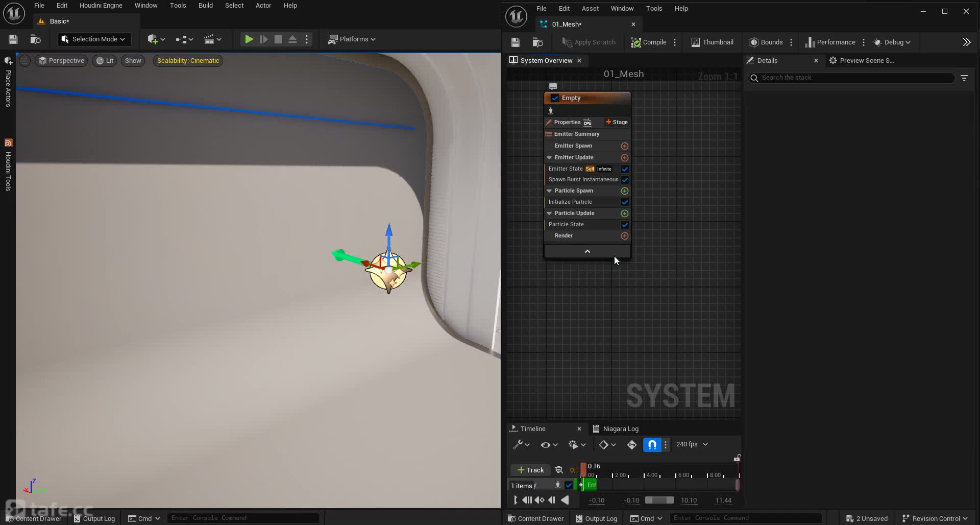Open the Perspective view mode menu
Viewport: 980px width, 525px height.
point(61,61)
